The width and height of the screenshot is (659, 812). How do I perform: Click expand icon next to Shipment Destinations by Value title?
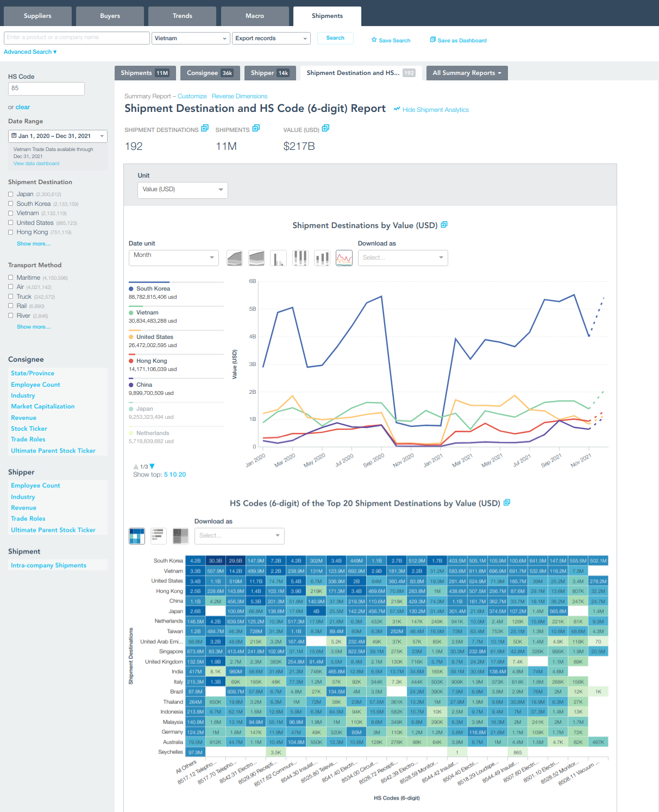pos(444,224)
